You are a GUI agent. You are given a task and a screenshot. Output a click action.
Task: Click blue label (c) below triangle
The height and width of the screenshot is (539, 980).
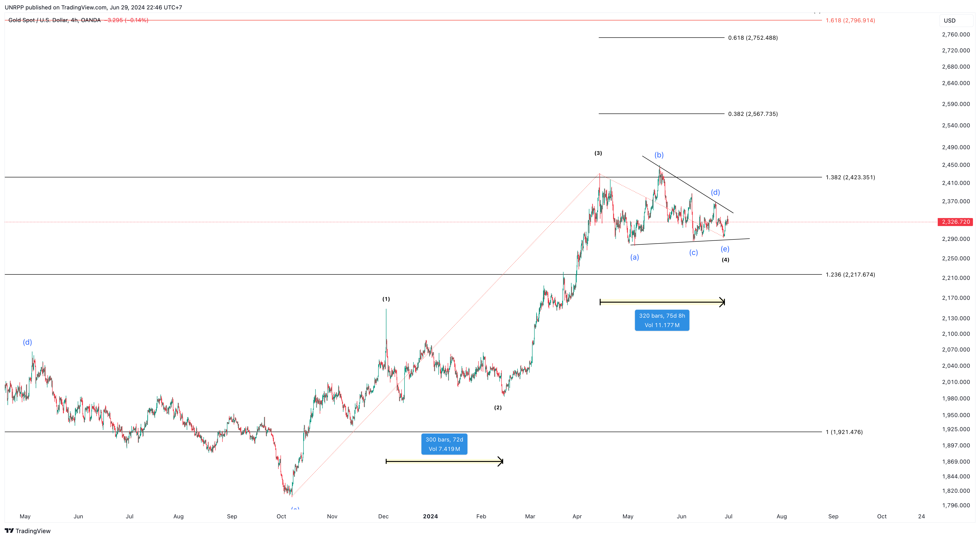click(x=693, y=252)
